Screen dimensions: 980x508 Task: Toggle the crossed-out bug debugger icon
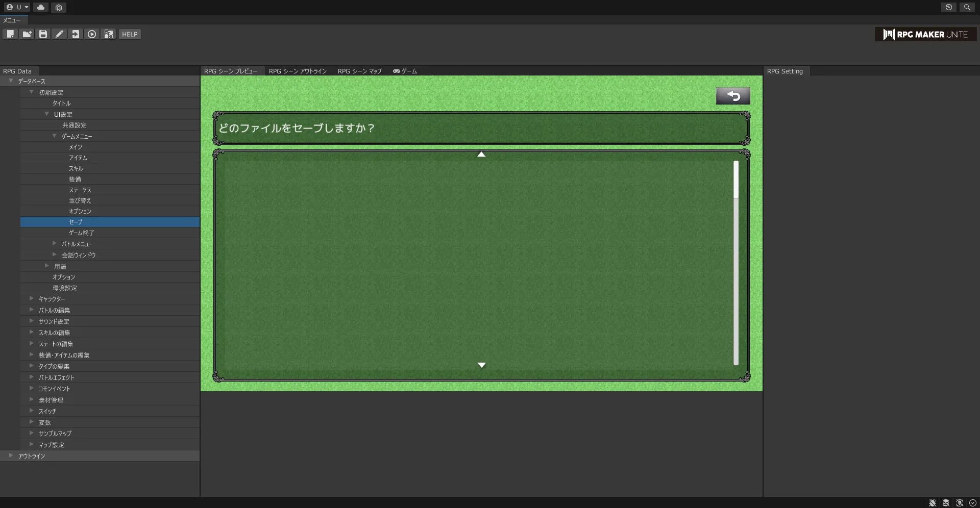[x=933, y=503]
